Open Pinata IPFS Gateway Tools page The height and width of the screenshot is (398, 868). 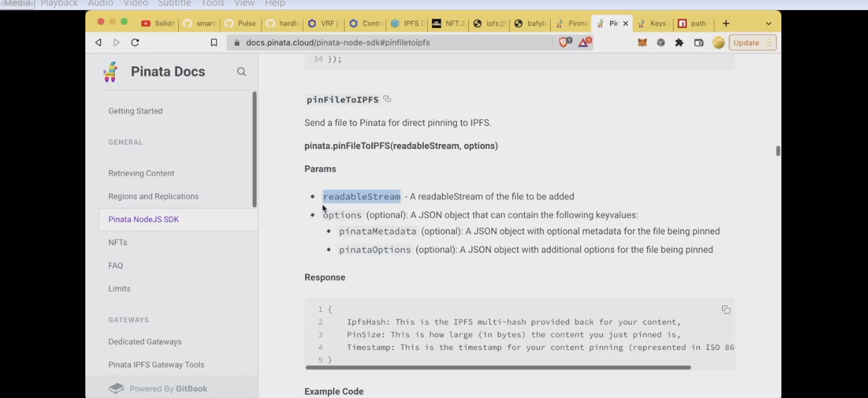click(156, 365)
